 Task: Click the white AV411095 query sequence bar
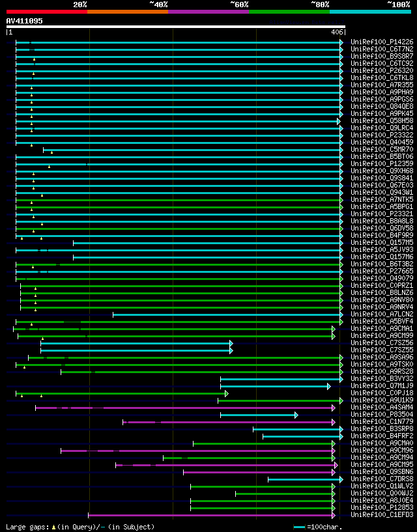click(175, 27)
